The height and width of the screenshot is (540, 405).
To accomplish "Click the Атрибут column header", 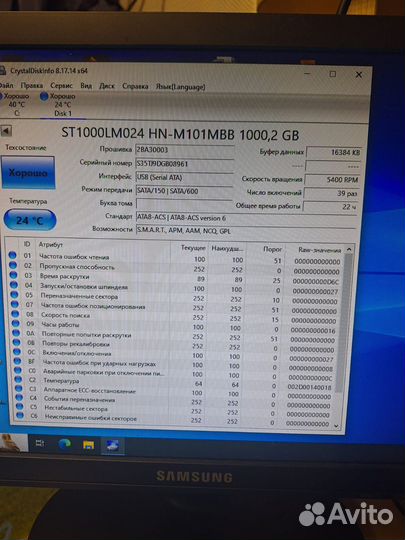I will click(x=51, y=245).
